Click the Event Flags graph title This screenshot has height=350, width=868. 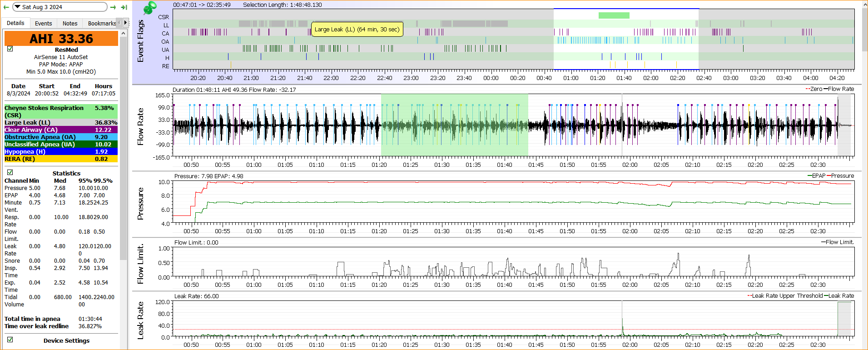pyautogui.click(x=140, y=41)
